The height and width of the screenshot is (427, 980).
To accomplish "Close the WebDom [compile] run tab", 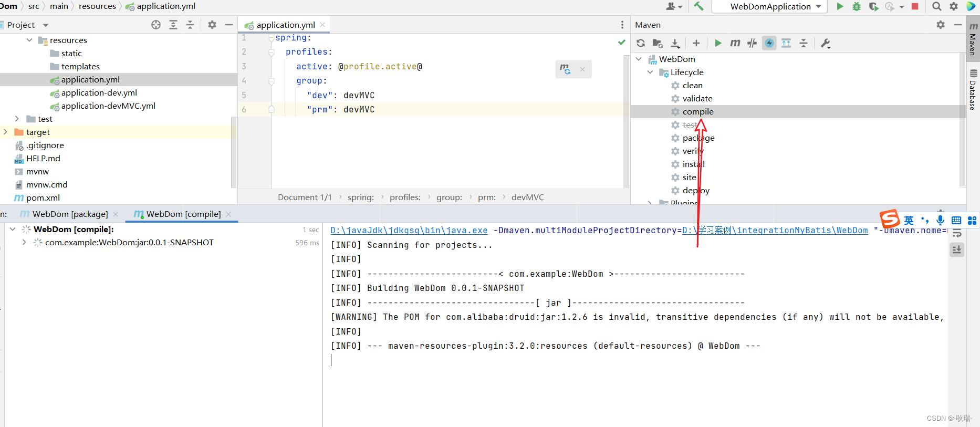I will [x=228, y=214].
